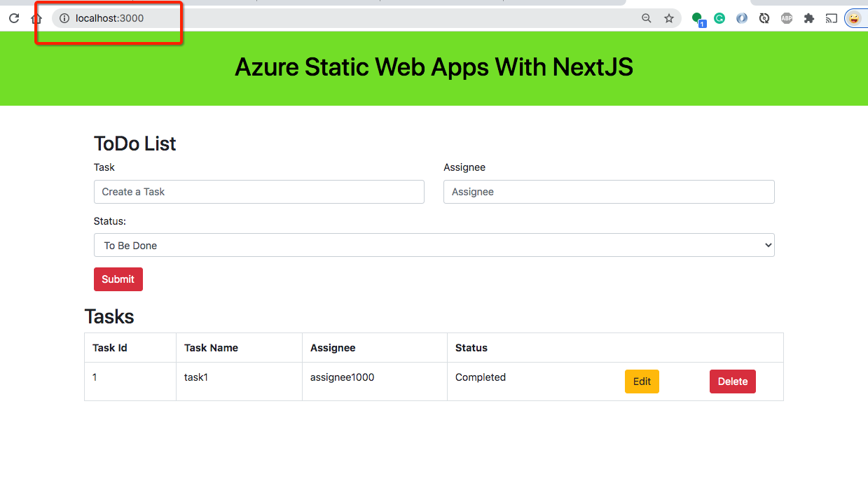This screenshot has height=504, width=868.
Task: Select the Azure Static Web Apps heading
Action: (x=434, y=67)
